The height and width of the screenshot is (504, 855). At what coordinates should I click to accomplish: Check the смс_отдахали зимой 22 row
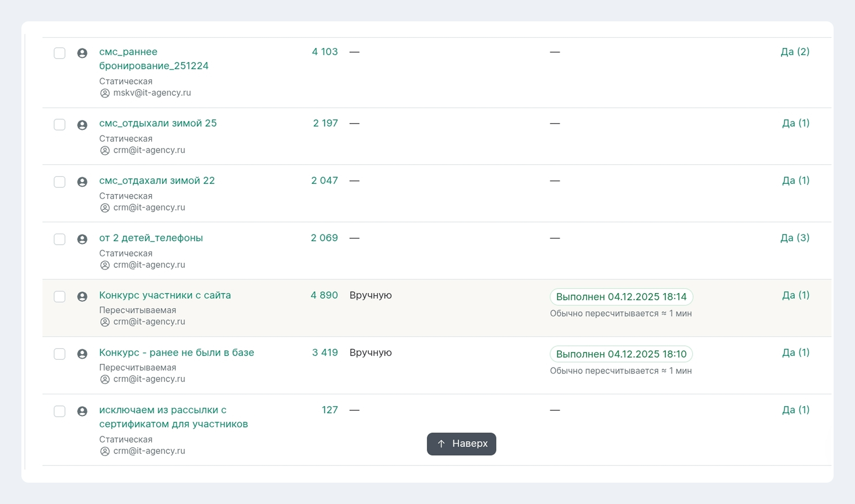[59, 182]
